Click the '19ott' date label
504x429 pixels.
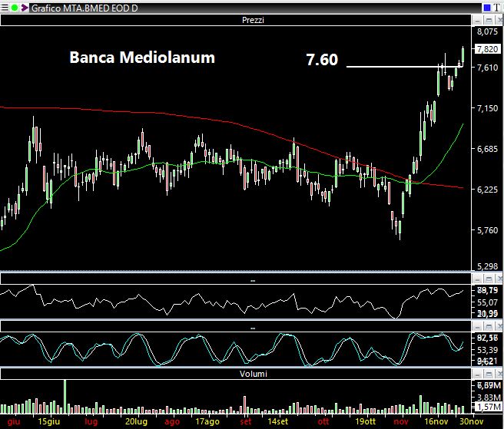pyautogui.click(x=365, y=421)
